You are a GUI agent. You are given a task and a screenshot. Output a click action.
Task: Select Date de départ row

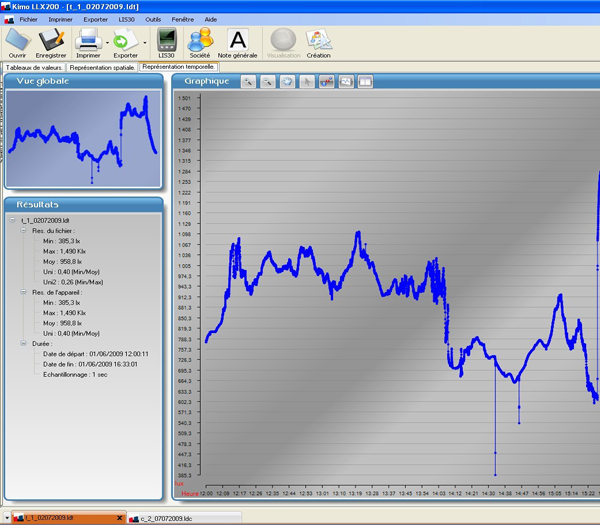[x=96, y=354]
